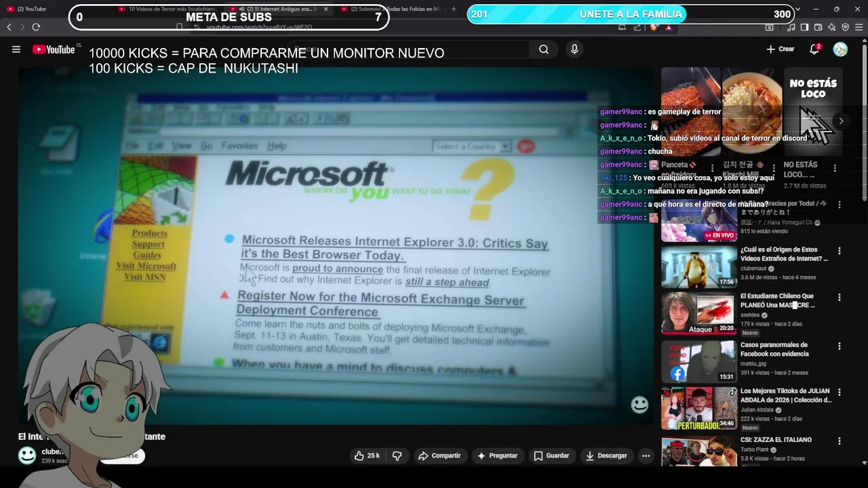
Task: Open the YouTube guide hamburger menu
Action: click(16, 49)
